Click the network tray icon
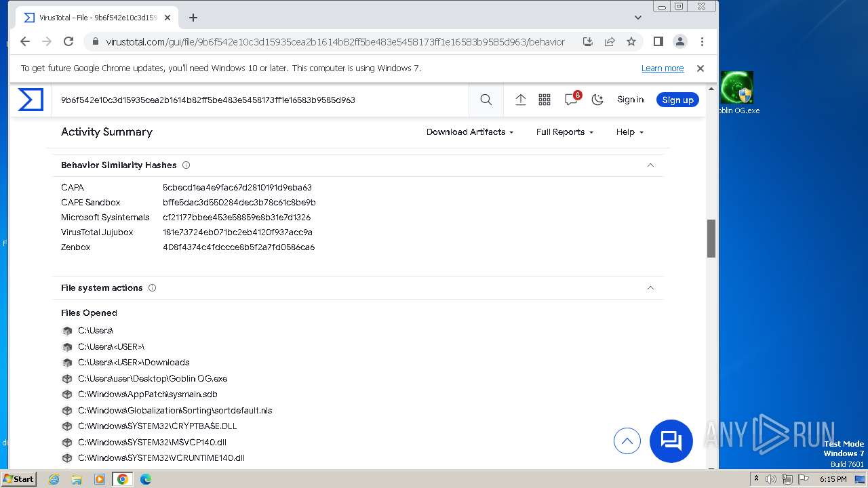This screenshot has height=488, width=868. (787, 479)
